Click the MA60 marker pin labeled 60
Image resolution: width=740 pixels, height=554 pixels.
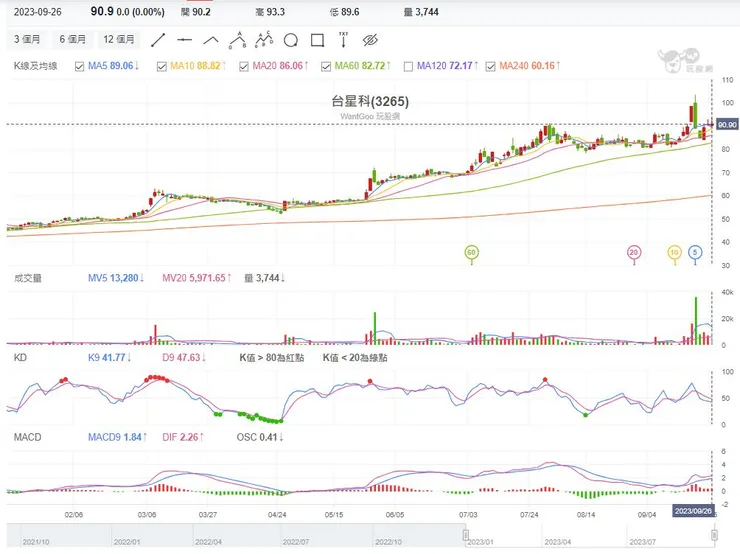coord(471,253)
